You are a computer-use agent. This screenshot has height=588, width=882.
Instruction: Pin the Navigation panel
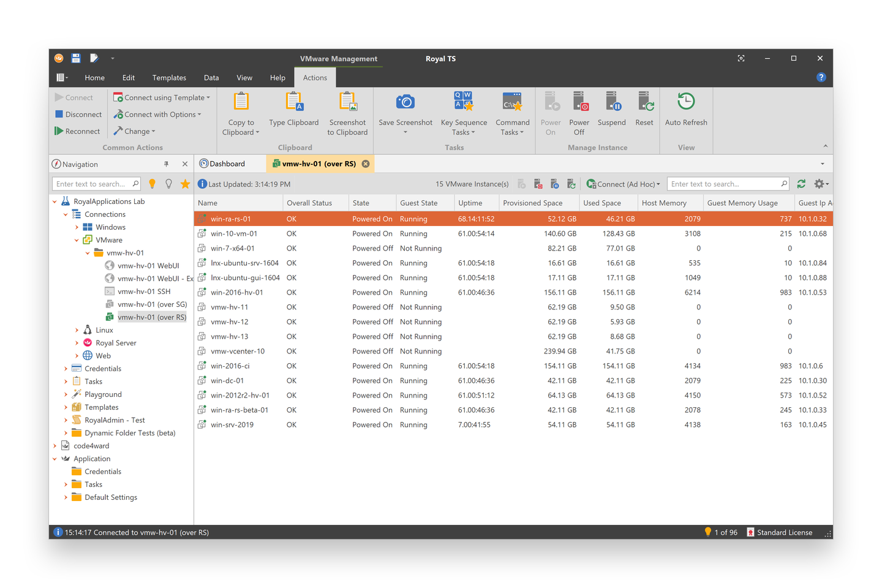point(166,164)
